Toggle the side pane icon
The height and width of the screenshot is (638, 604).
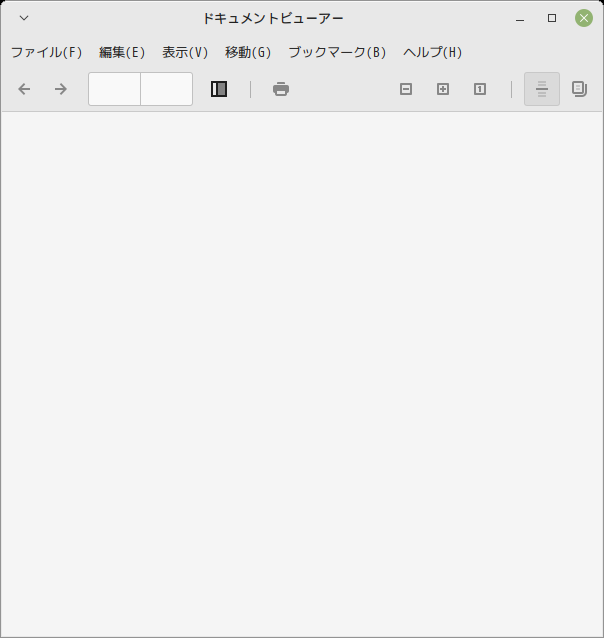219,89
